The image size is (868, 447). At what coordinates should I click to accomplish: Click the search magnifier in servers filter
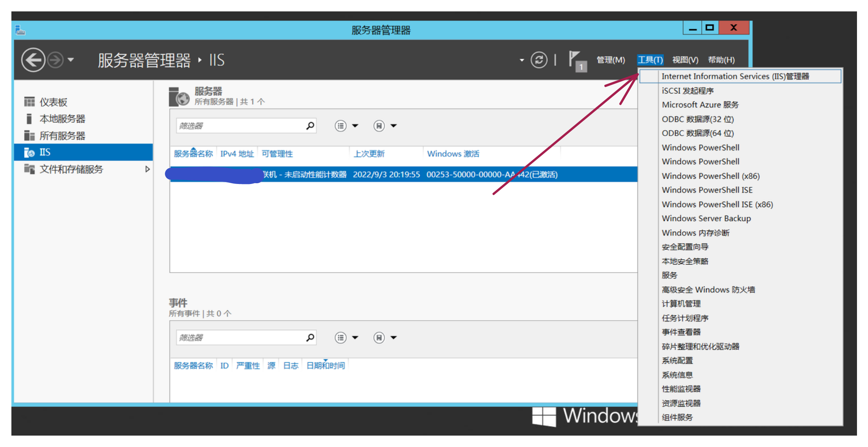tap(310, 125)
